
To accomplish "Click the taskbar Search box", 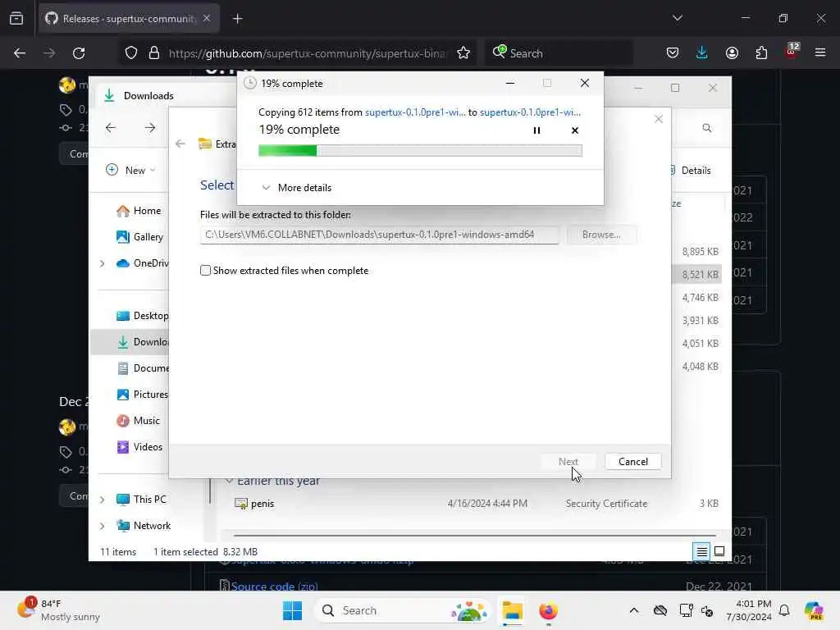I will click(x=403, y=610).
